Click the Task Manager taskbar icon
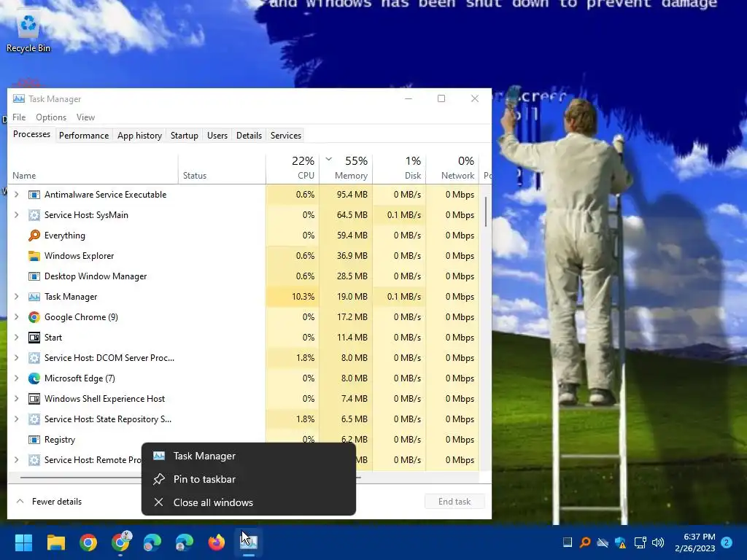747x560 pixels. click(x=249, y=542)
